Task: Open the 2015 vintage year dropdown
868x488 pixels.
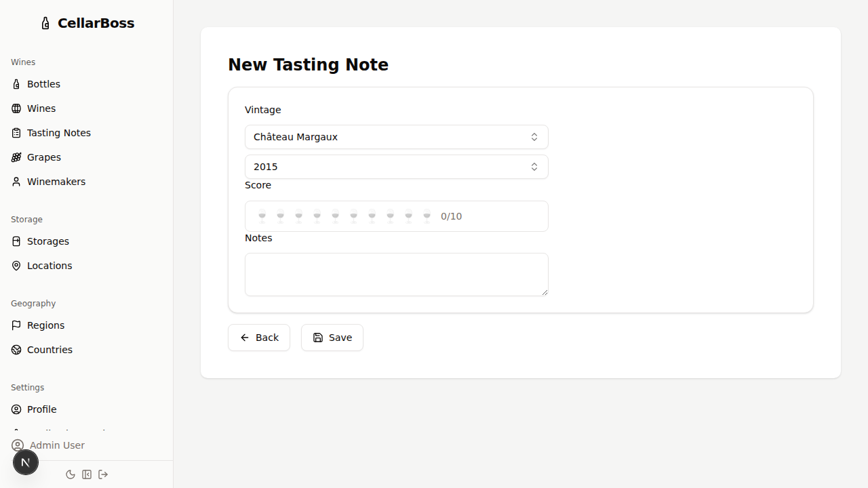Action: (396, 167)
